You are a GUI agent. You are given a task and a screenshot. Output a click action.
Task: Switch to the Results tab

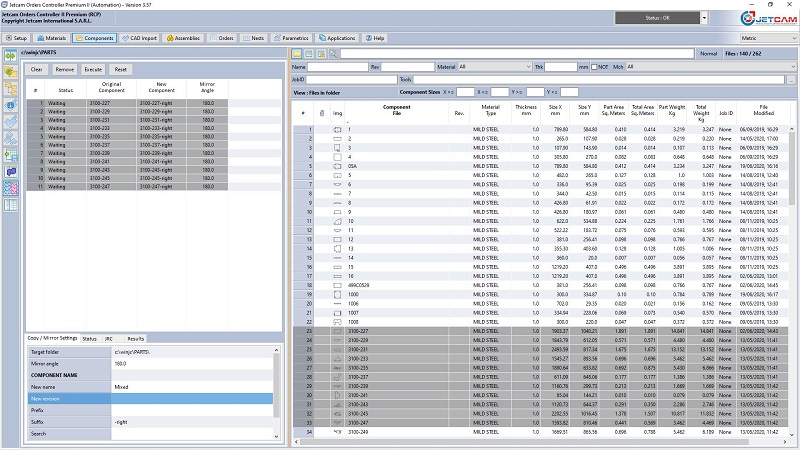(135, 339)
